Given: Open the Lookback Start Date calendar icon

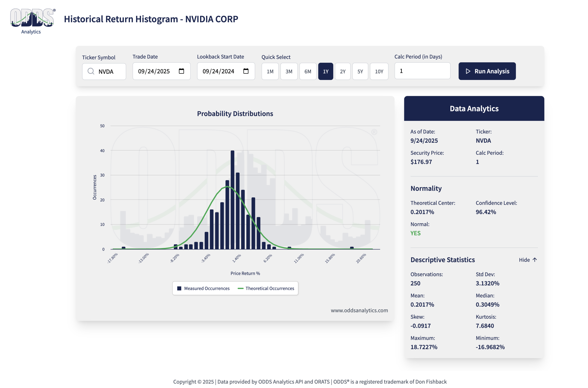Looking at the screenshot, I should [x=246, y=71].
